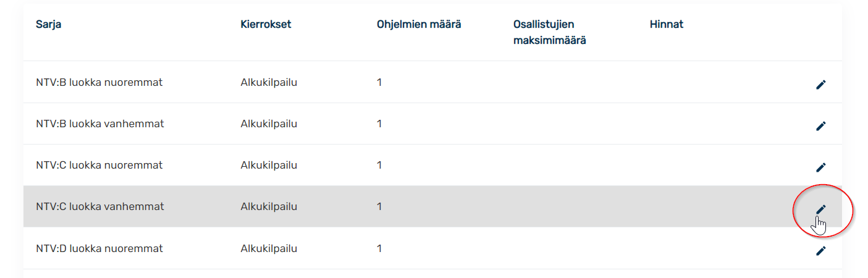Viewport: 868px width, 278px height.
Task: Select NTV:B luokka vanhemmat series name
Action: click(100, 124)
